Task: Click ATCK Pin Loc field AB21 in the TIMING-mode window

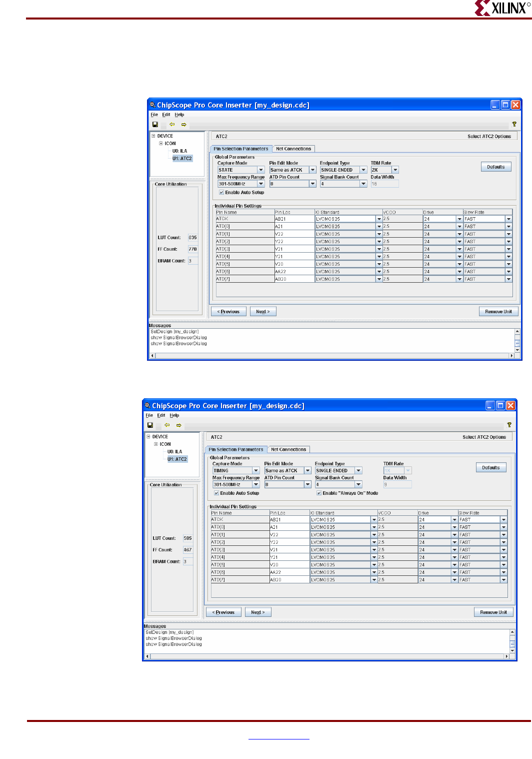Action: pos(289,520)
